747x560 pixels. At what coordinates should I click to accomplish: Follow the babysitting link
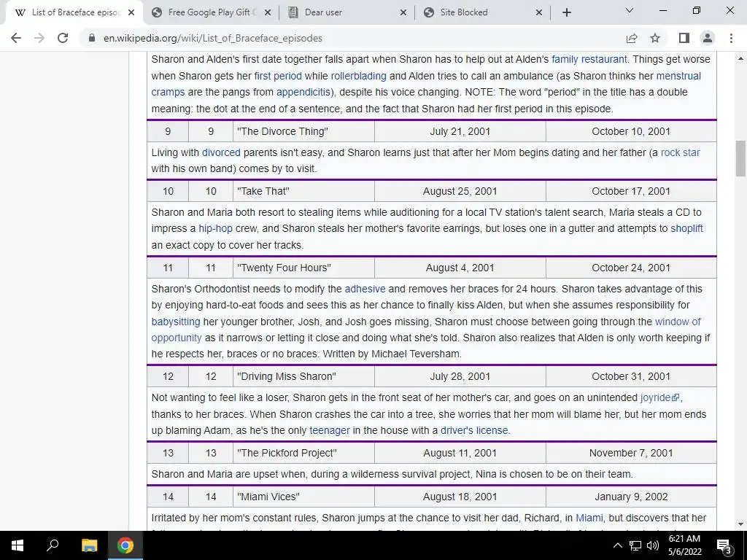(176, 322)
